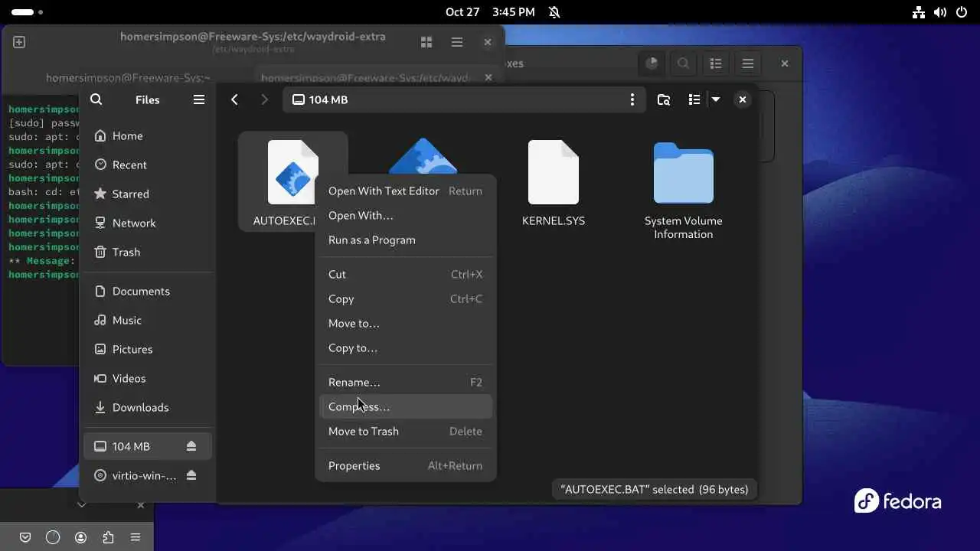Image resolution: width=980 pixels, height=551 pixels.
Task: Switch Boxes window to list view
Action: coord(716,64)
